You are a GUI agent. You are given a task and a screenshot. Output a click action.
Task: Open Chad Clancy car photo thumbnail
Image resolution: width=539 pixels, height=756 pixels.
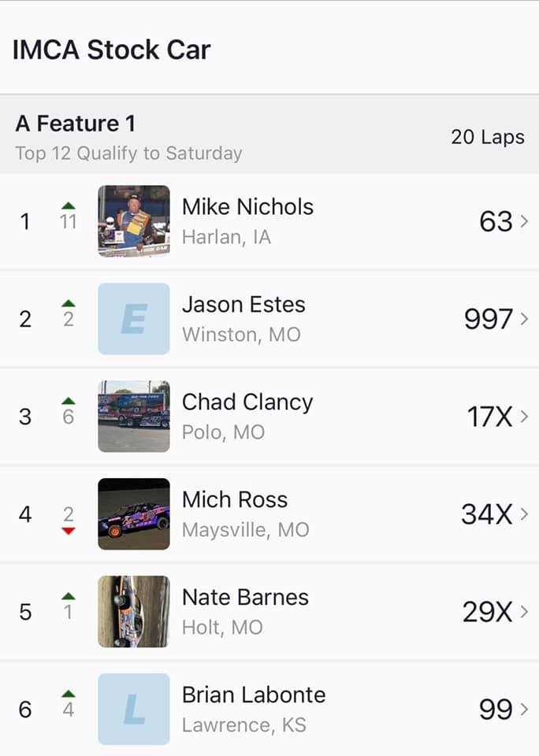[x=133, y=417]
